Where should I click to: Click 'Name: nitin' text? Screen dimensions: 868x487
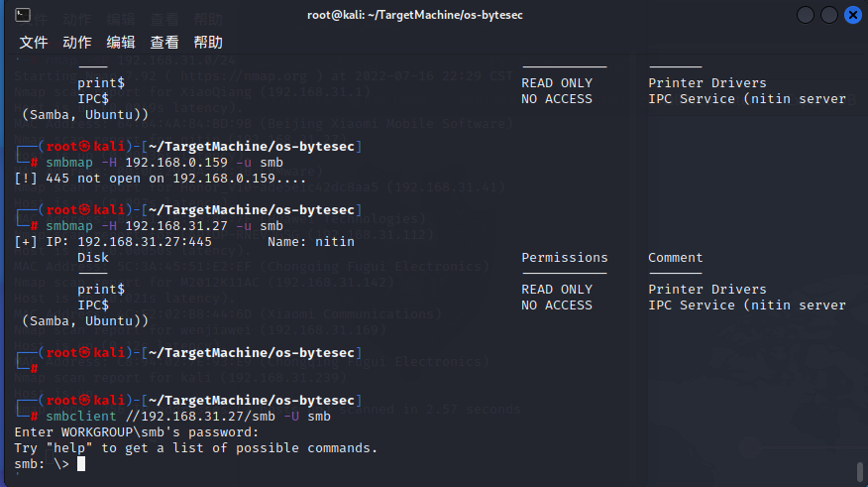(x=311, y=242)
